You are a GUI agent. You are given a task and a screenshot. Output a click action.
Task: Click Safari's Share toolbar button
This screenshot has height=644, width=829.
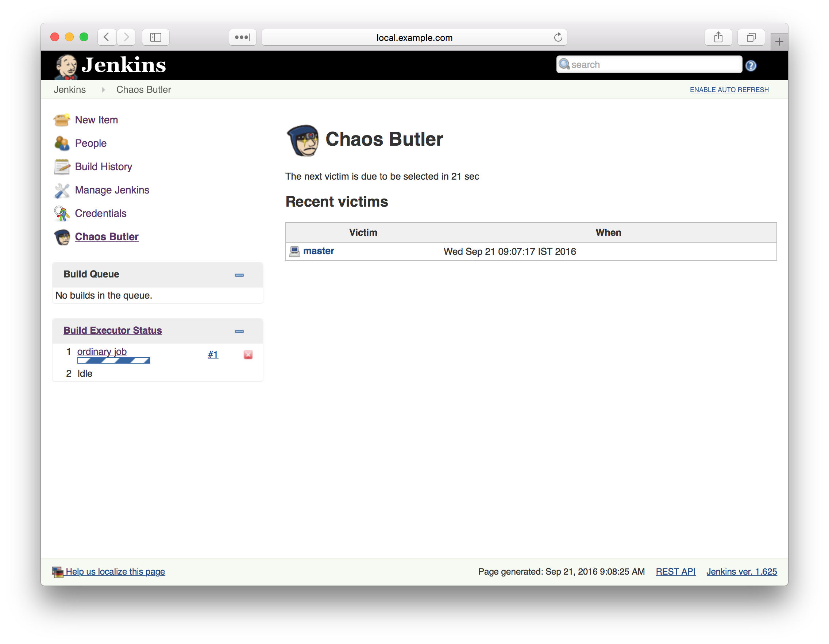(x=718, y=37)
